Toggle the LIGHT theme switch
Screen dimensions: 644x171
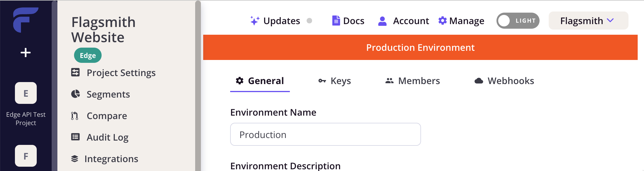(518, 21)
